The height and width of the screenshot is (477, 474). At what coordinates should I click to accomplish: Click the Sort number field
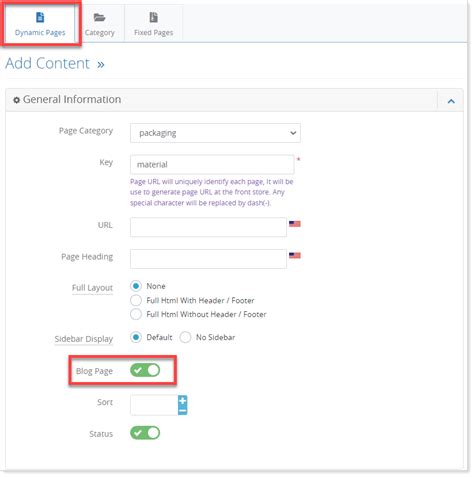(x=154, y=405)
